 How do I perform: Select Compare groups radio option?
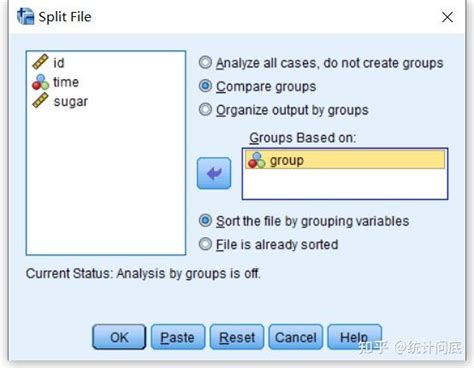click(205, 86)
